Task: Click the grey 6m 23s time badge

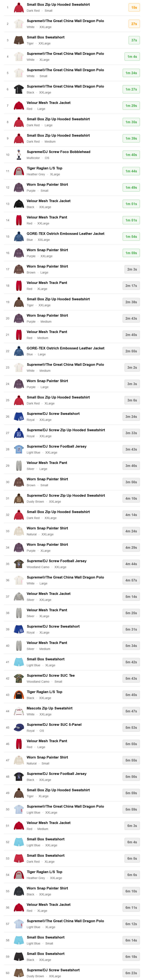Action: 131,973
